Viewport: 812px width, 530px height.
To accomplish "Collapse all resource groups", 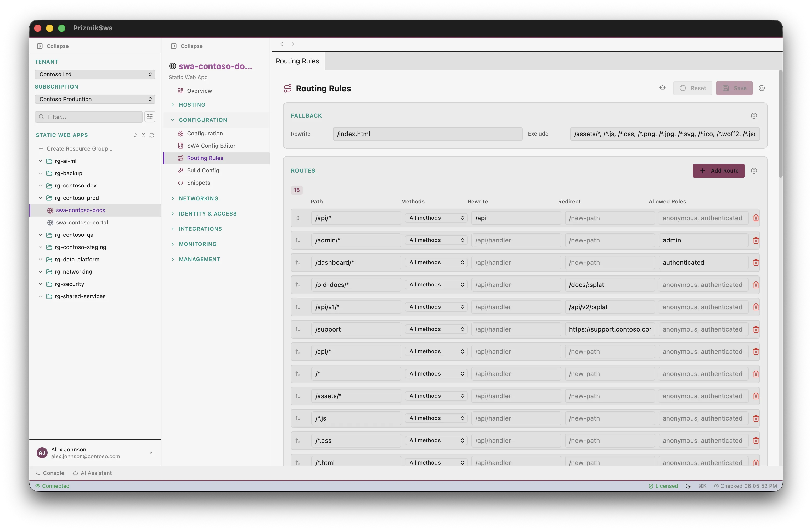I will pos(143,135).
